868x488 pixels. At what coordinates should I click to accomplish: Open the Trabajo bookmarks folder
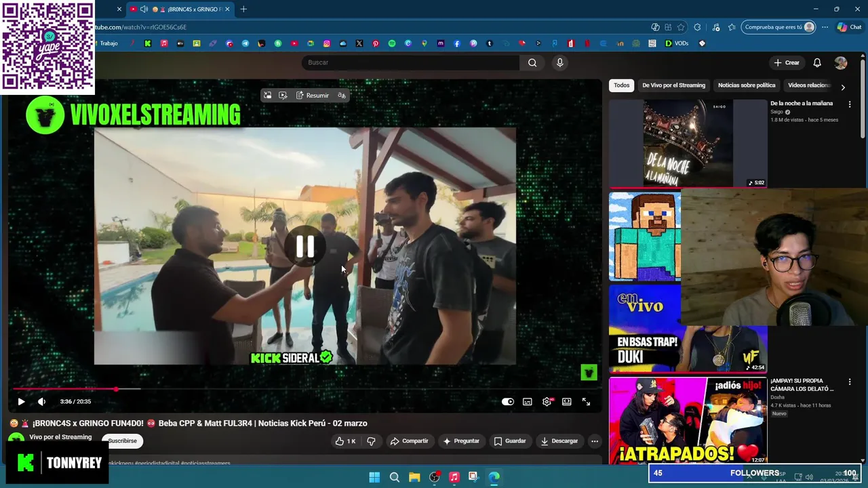108,43
